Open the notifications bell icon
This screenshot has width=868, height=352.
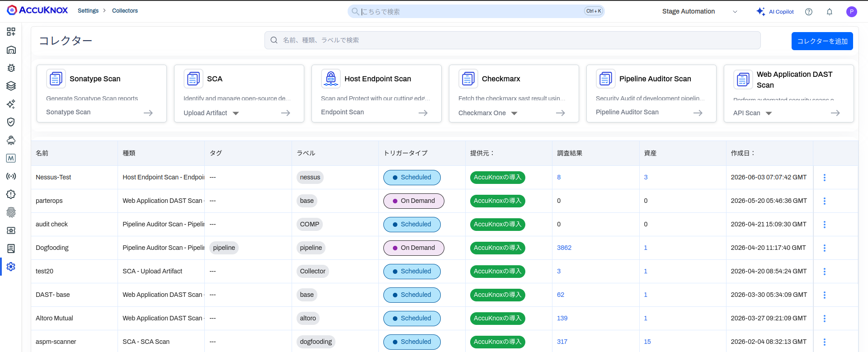pos(830,12)
